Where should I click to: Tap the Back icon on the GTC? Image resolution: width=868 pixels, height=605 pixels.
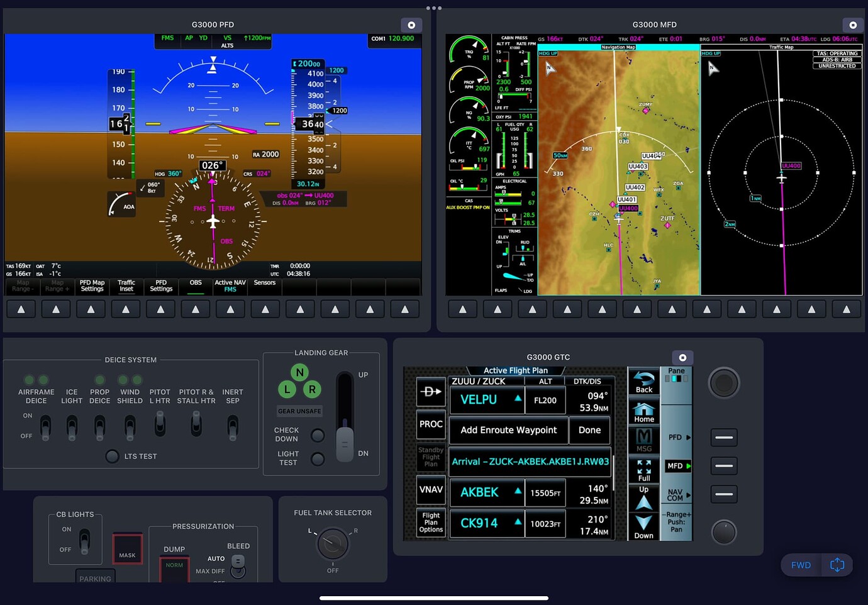(x=643, y=382)
